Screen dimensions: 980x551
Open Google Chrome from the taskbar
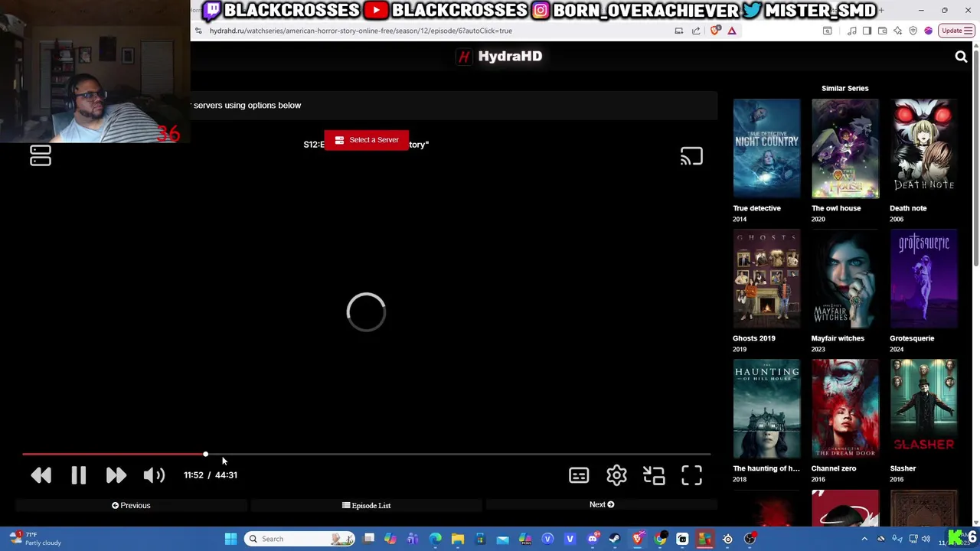[660, 539]
